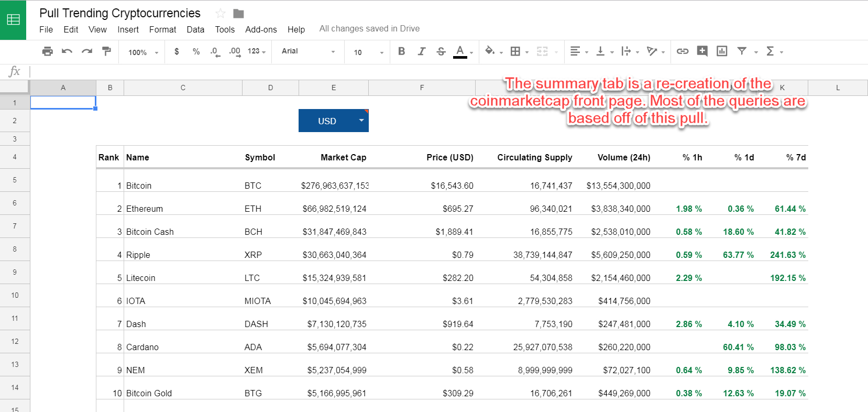The height and width of the screenshot is (412, 868).
Task: Format selection as currency with dollar button
Action: pos(177,51)
